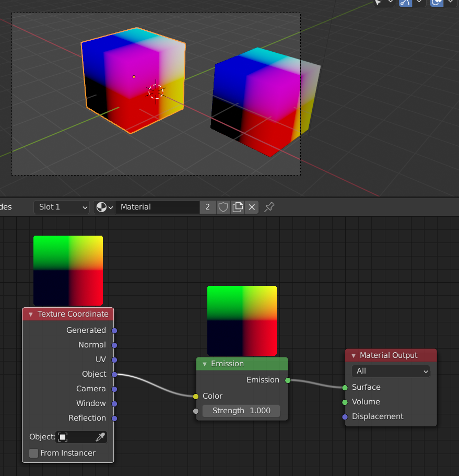
Task: Click the eyedropper next to Object field
Action: (x=100, y=437)
